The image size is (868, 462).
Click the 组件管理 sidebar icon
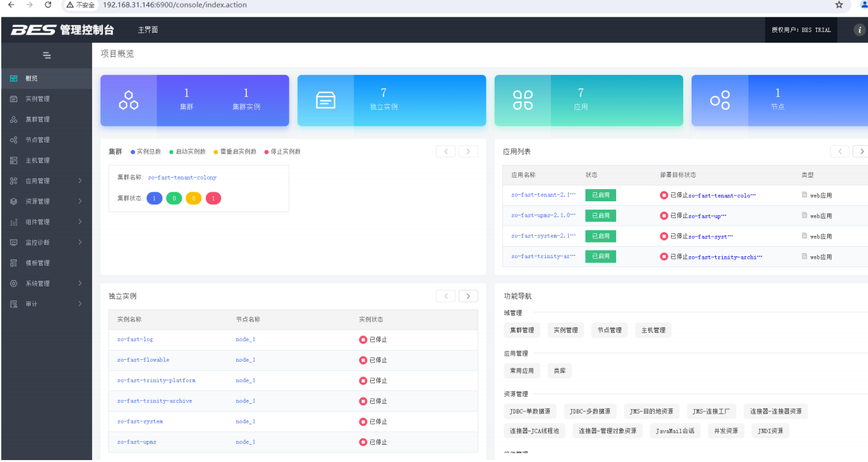(14, 222)
